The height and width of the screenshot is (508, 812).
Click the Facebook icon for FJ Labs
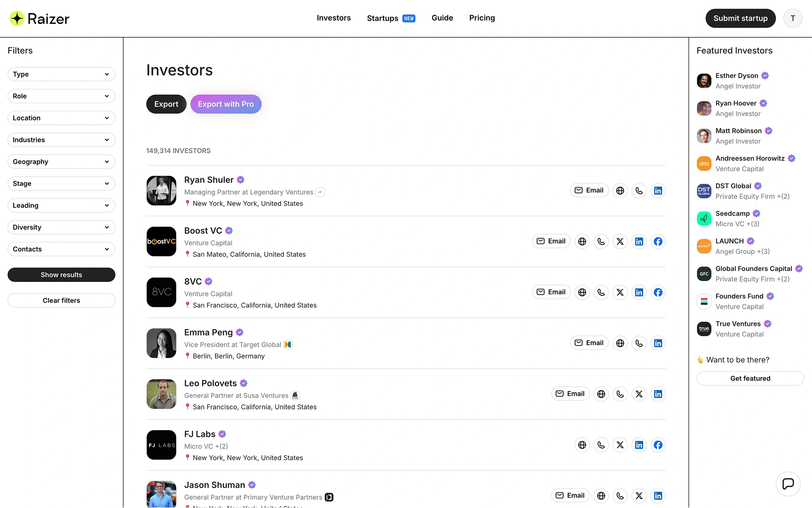coord(658,445)
